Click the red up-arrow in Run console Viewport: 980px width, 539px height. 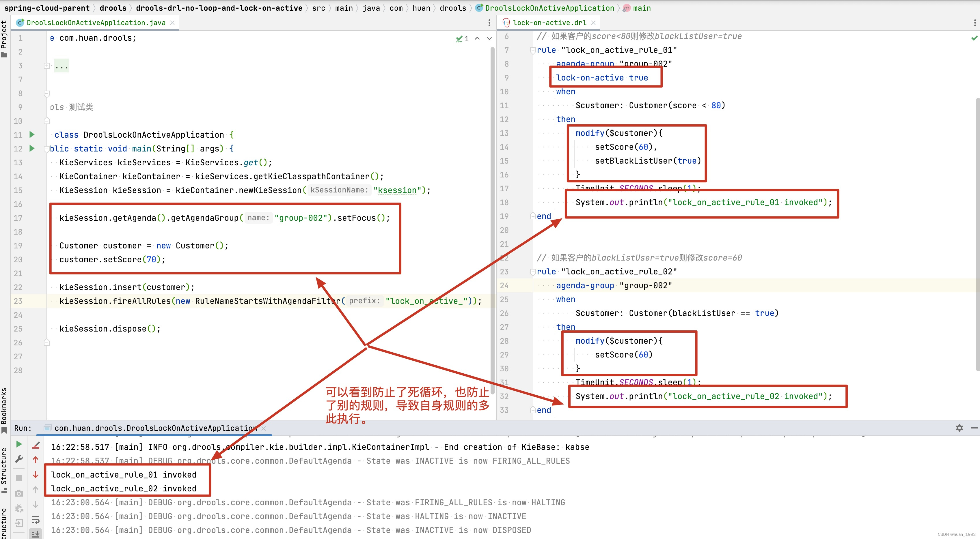(x=36, y=460)
